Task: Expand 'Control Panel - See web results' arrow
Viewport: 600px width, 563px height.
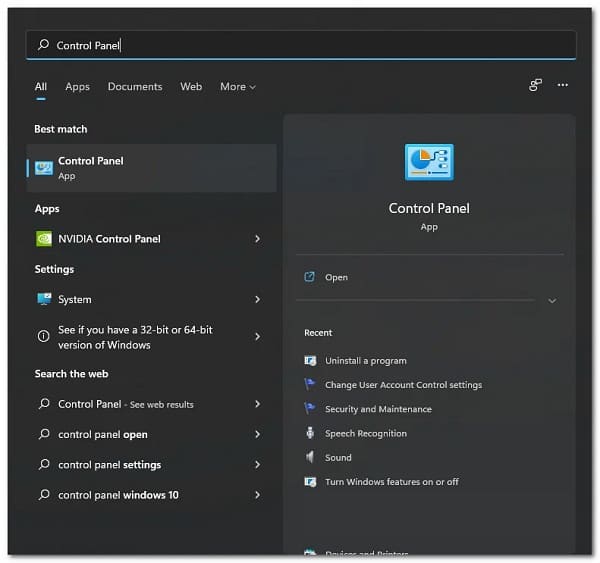Action: [258, 404]
